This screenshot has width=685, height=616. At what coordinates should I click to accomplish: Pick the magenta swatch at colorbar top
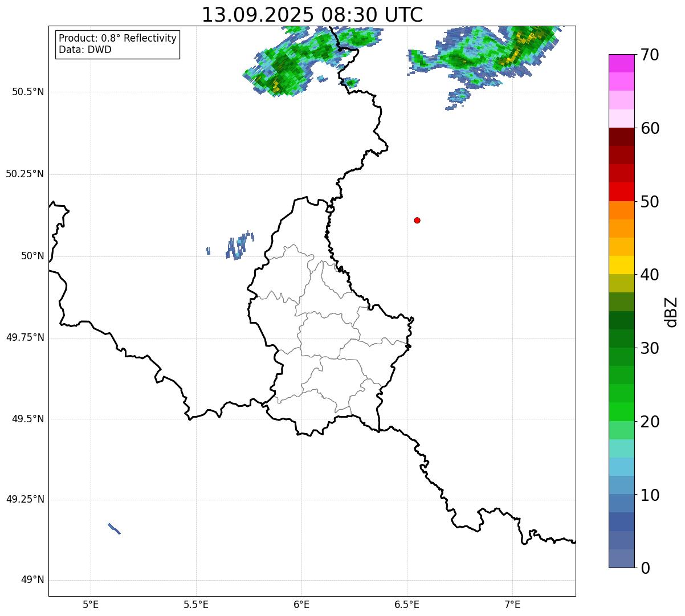pyautogui.click(x=622, y=64)
